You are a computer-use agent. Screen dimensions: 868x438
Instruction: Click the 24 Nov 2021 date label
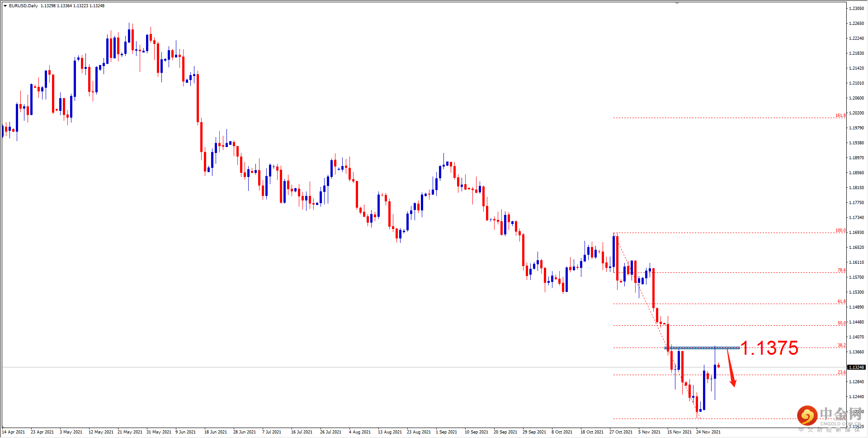point(709,432)
